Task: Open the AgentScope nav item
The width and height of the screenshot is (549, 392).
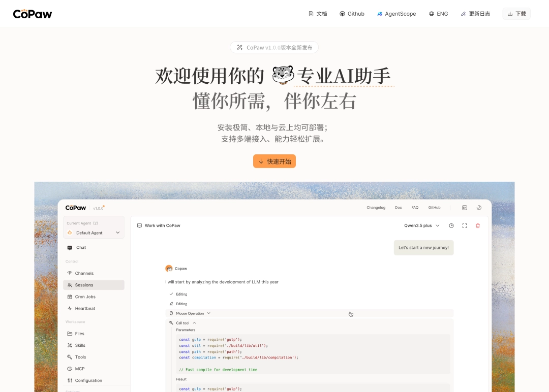Action: [x=396, y=14]
